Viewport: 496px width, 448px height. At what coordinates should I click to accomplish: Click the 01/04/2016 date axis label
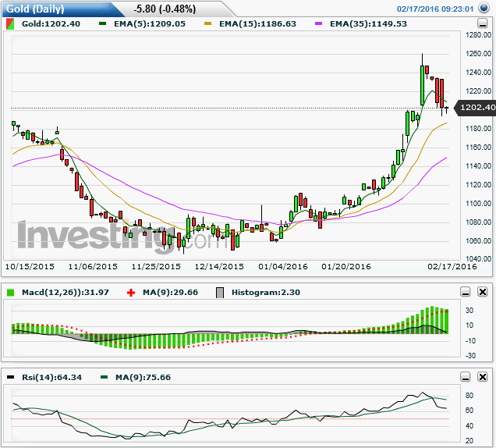coord(283,267)
